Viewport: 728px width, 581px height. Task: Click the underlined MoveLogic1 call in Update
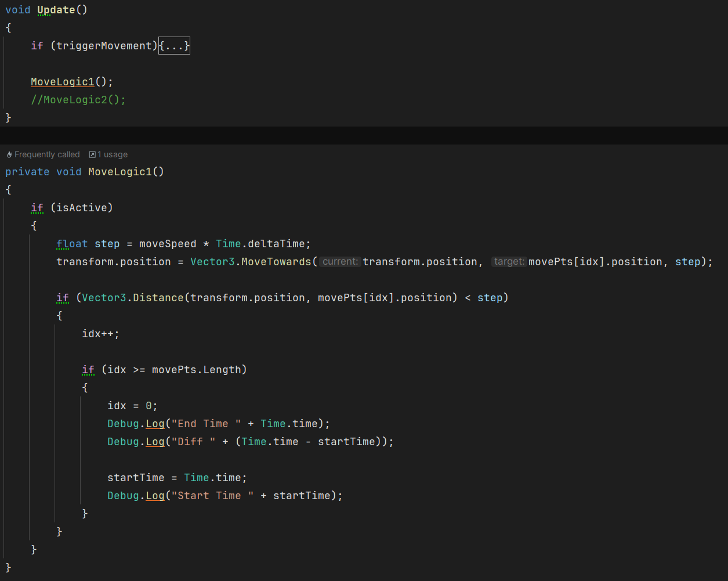pyautogui.click(x=61, y=81)
